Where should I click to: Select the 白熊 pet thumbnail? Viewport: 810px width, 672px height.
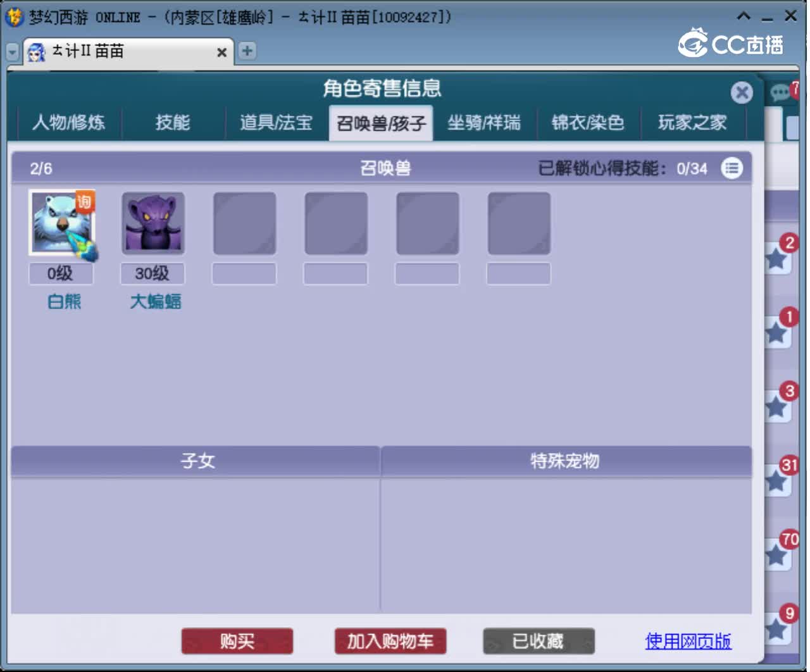pos(61,223)
